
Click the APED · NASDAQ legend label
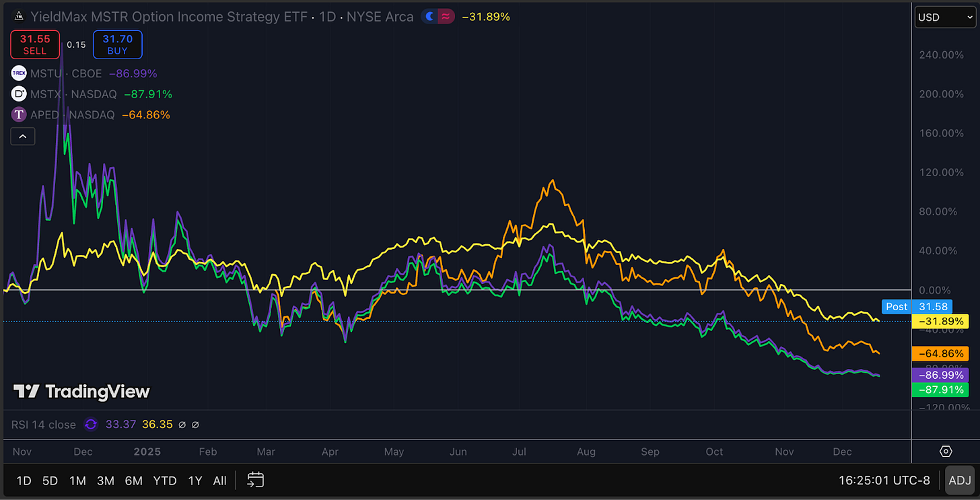[x=72, y=115]
